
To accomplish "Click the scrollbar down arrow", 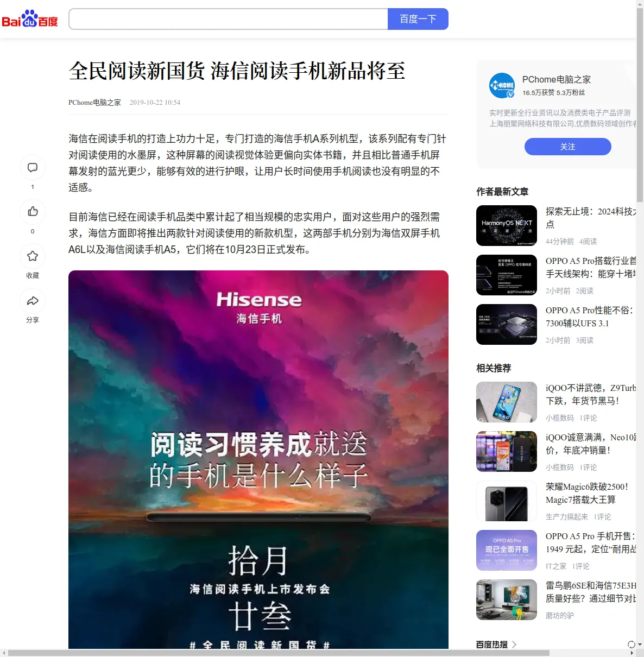I will [640, 645].
